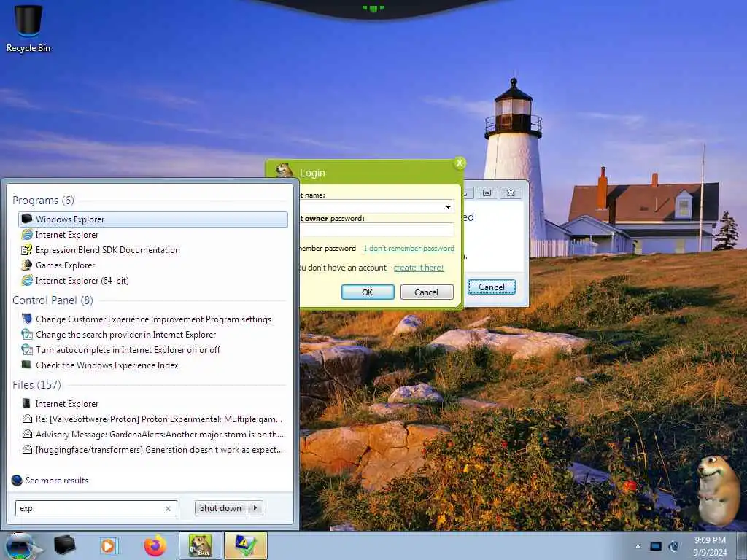Image resolution: width=747 pixels, height=560 pixels.
Task: Click the gopher icon in Login title
Action: click(285, 170)
